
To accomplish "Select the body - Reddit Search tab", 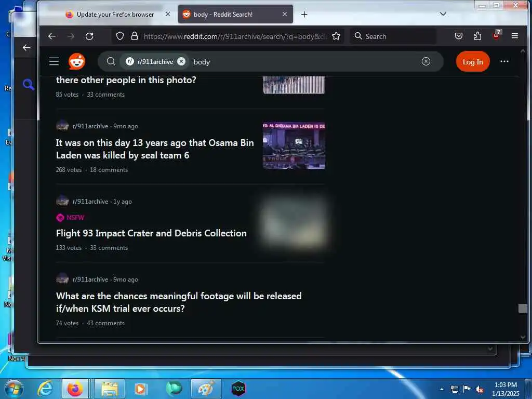I will pos(235,14).
